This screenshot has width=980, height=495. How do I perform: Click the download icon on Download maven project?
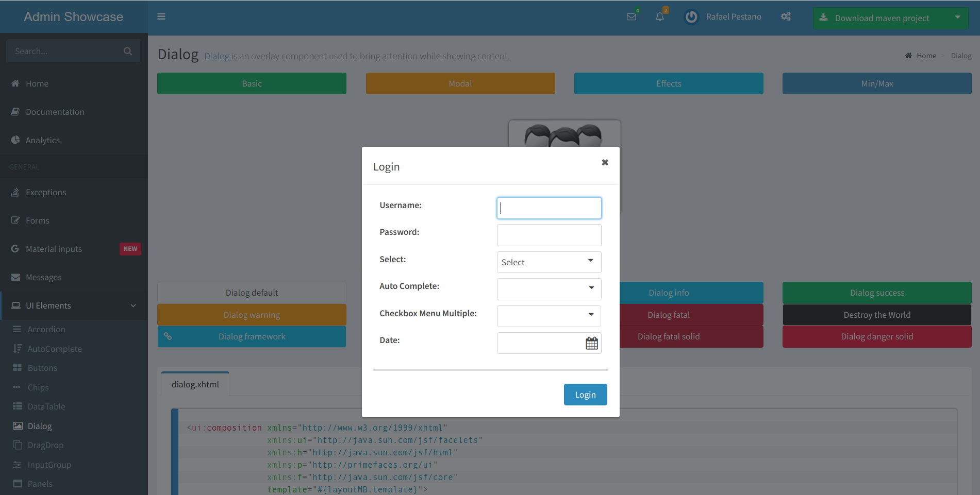(x=824, y=17)
